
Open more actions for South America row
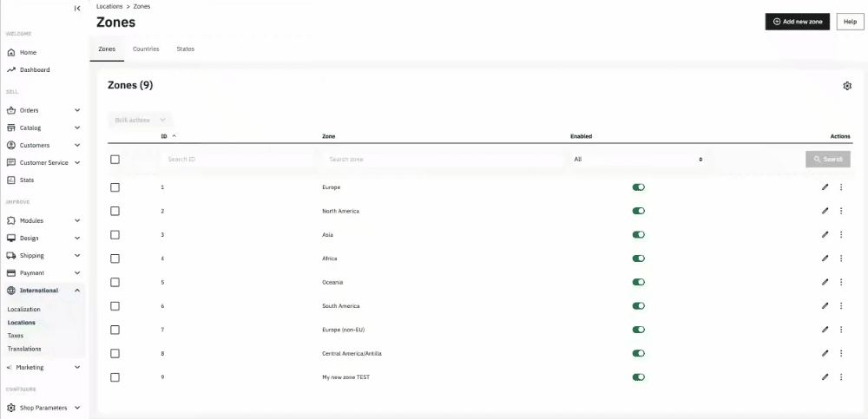coord(841,305)
